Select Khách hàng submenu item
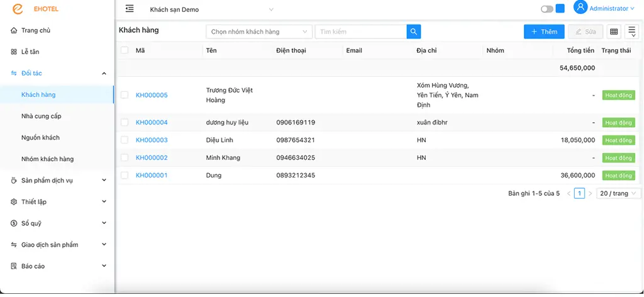 coord(57,94)
